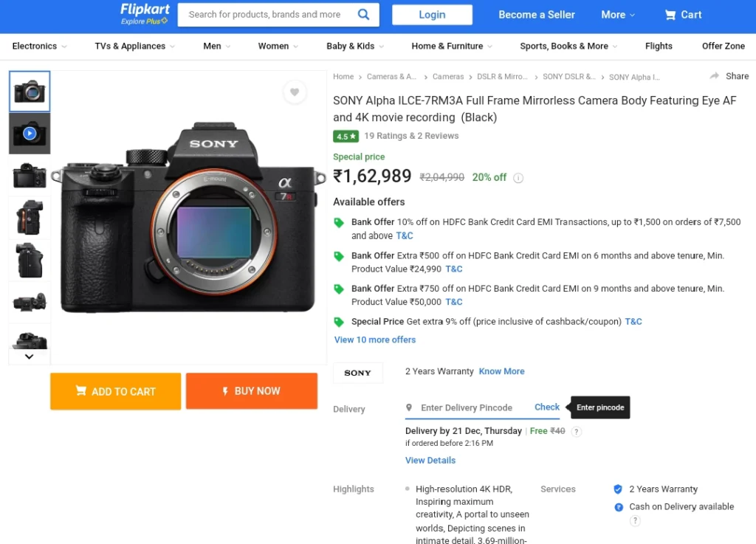The width and height of the screenshot is (756, 544).
Task: Click the price info icon next to 20% off
Action: point(518,178)
